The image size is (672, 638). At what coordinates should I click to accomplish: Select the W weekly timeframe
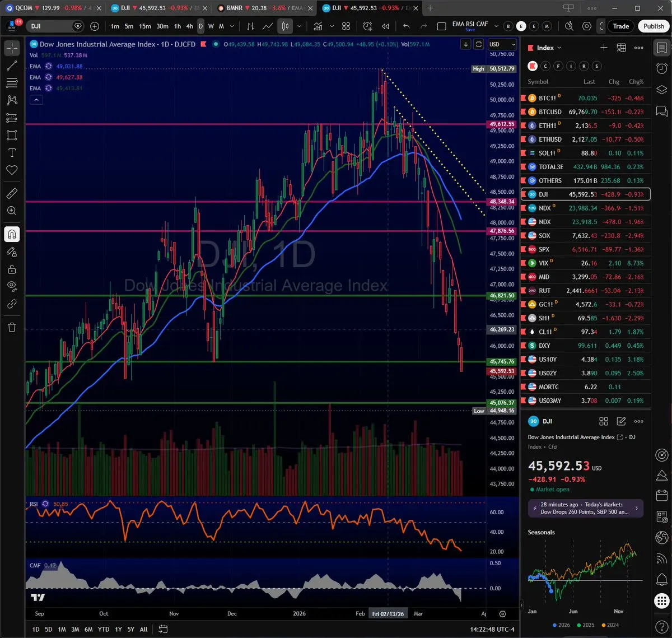click(x=211, y=26)
